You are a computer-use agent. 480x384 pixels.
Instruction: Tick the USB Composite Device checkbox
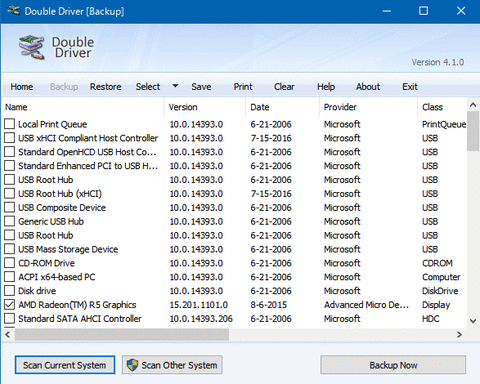tap(9, 207)
